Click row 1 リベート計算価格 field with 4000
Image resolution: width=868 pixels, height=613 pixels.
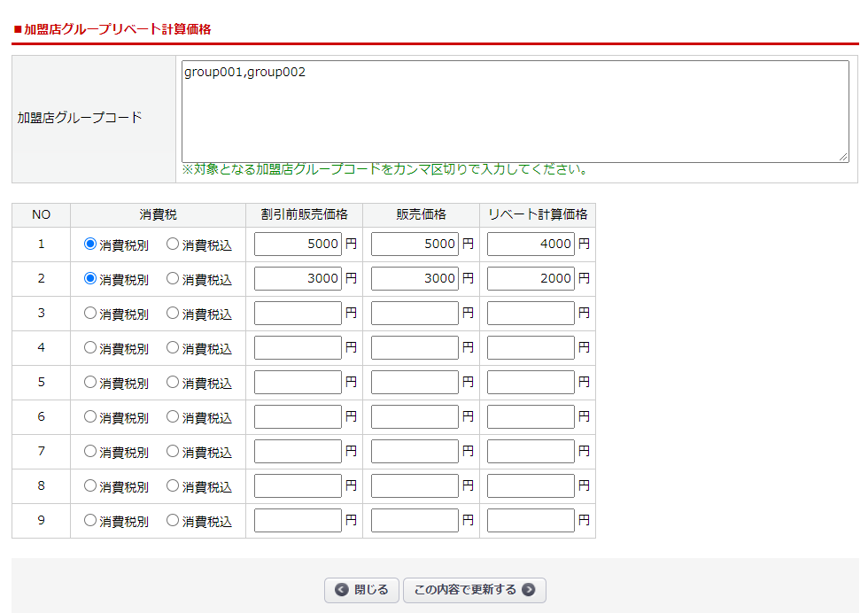(531, 244)
